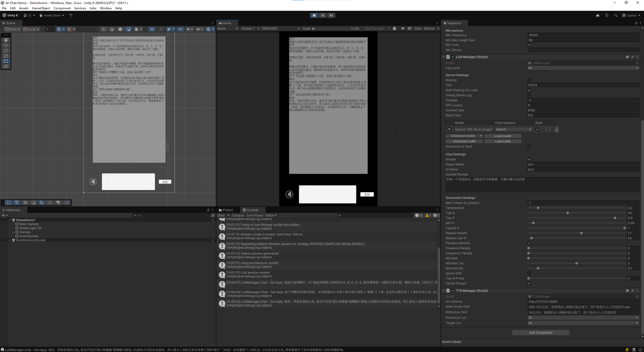The height and width of the screenshot is (352, 644).
Task: Toggle console Collapse option
Action: (238, 215)
